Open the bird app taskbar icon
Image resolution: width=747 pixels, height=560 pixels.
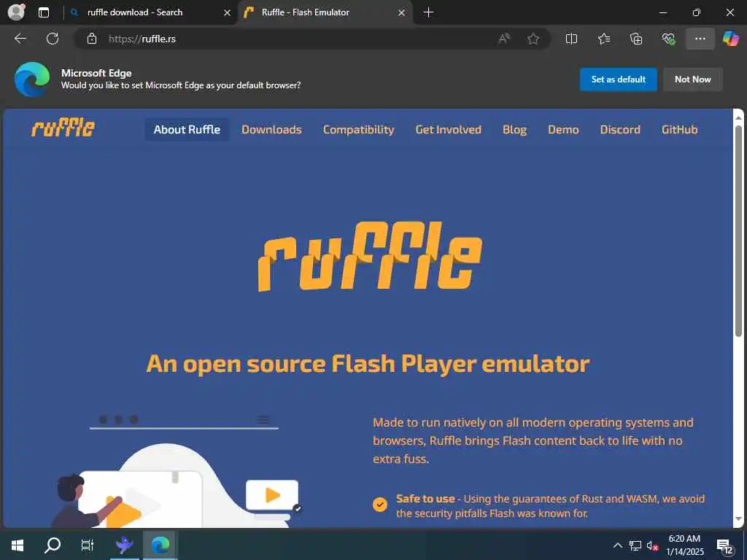click(124, 545)
